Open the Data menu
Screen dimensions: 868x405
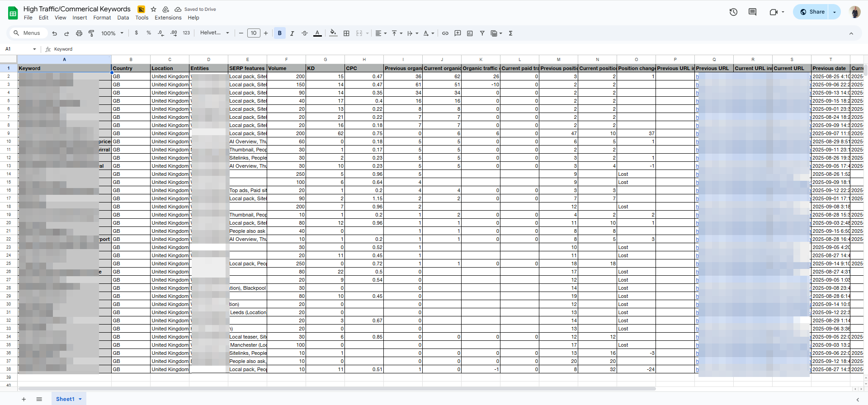point(123,18)
